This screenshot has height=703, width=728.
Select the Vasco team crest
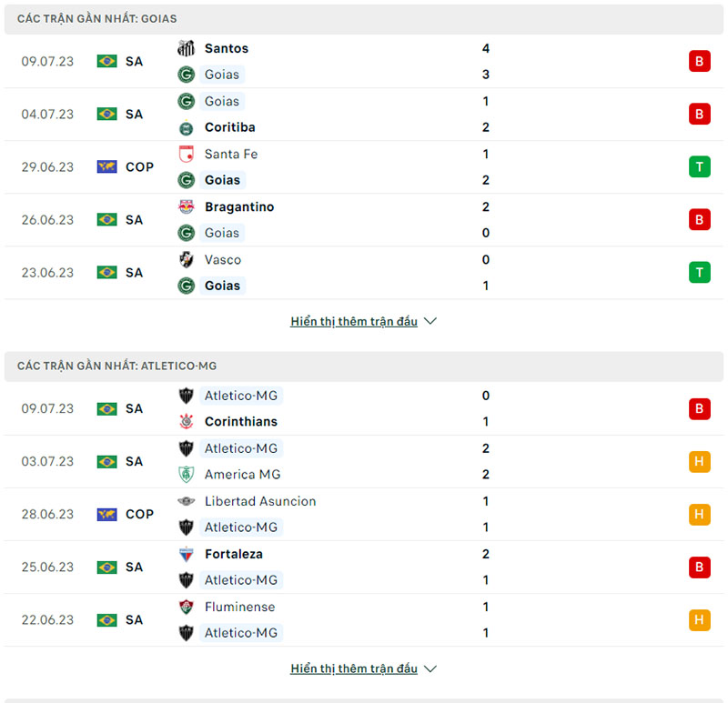(187, 259)
